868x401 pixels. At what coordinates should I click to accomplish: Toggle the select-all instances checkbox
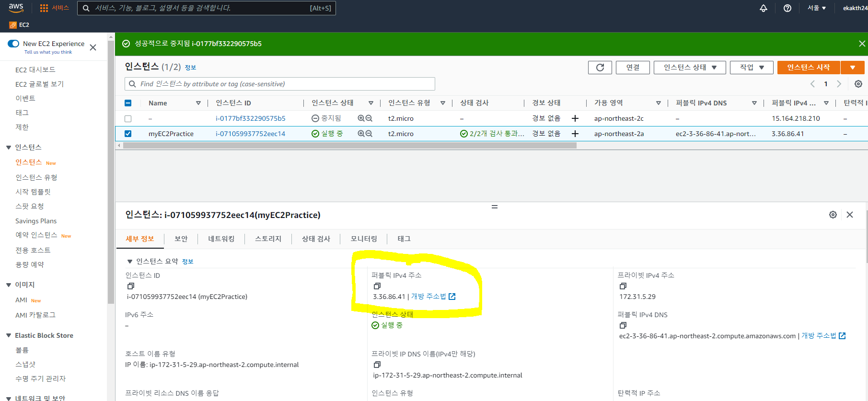pos(128,103)
